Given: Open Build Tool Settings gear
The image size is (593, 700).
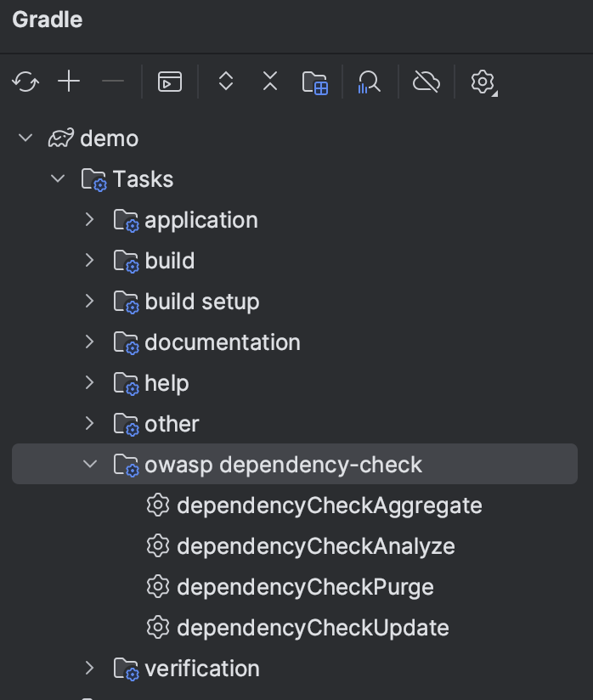Looking at the screenshot, I should point(484,82).
